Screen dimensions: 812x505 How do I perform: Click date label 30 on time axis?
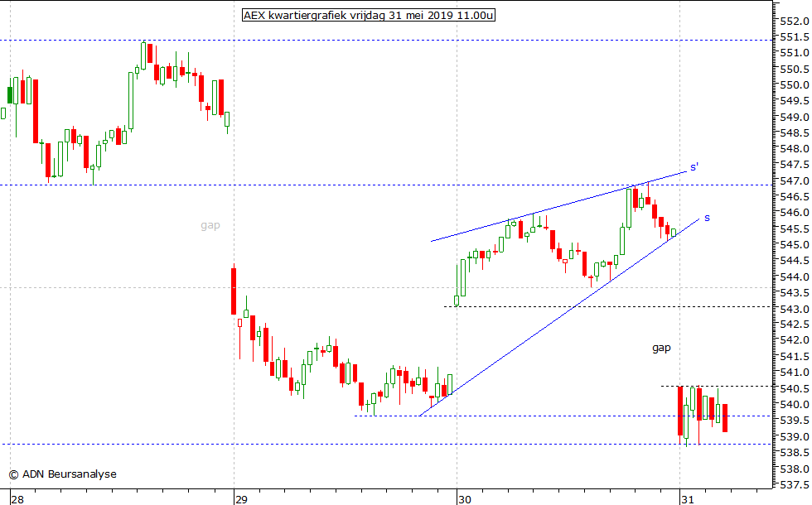464,499
